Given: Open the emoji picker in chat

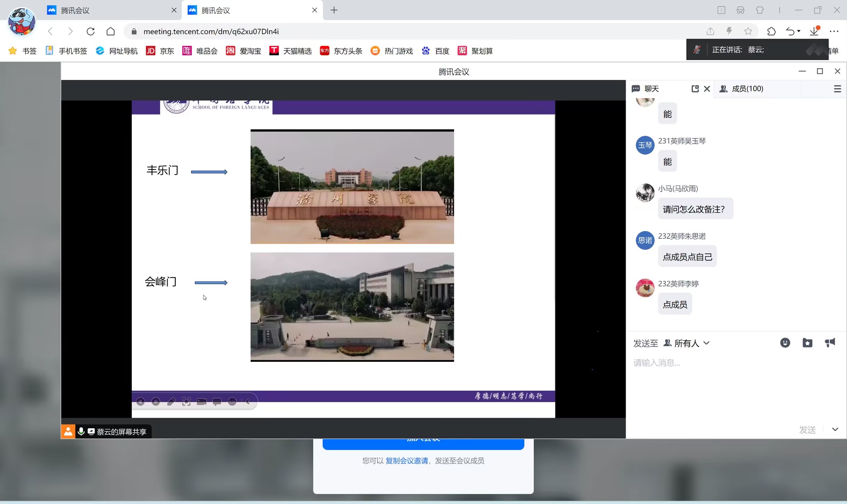Looking at the screenshot, I should coord(785,343).
